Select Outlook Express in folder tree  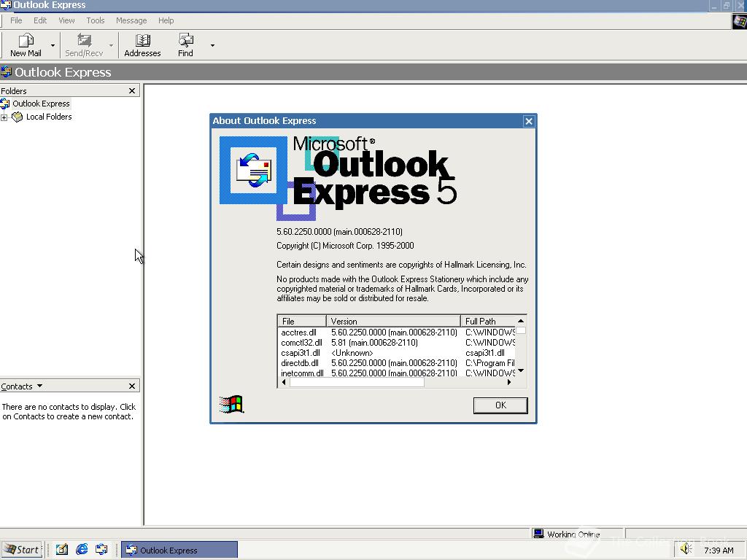41,104
